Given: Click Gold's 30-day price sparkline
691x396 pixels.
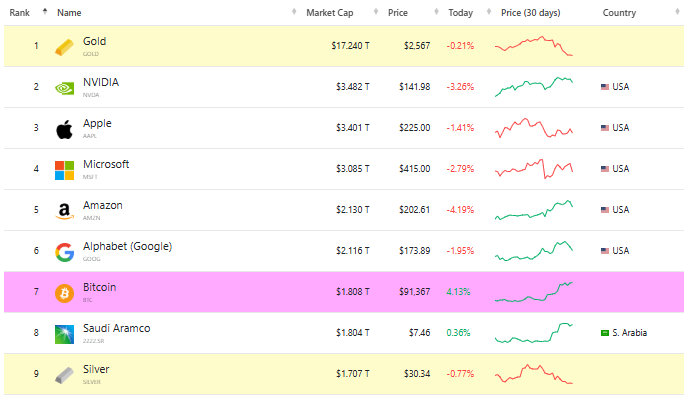Looking at the screenshot, I should click(534, 46).
